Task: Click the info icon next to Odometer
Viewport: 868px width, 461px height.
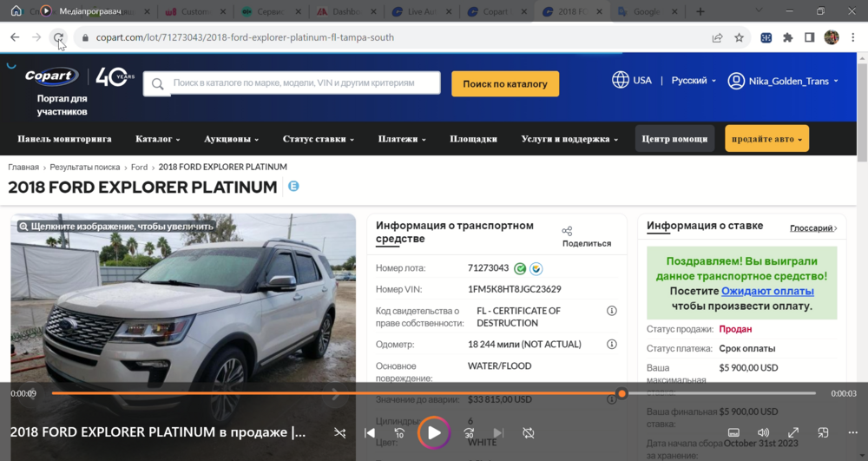Action: coord(611,344)
